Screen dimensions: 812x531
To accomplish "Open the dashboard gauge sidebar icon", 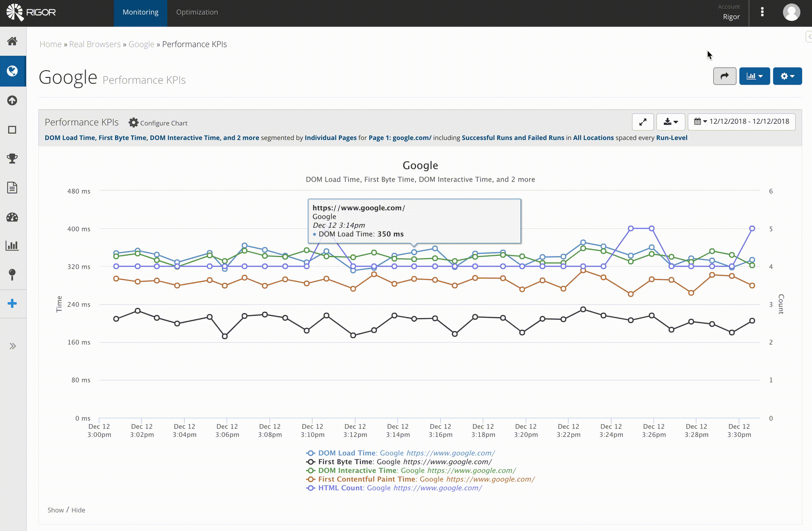I will (12, 217).
